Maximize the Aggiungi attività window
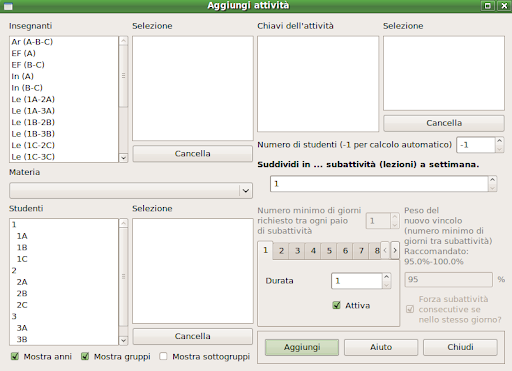The width and height of the screenshot is (512, 371). click(x=488, y=6)
